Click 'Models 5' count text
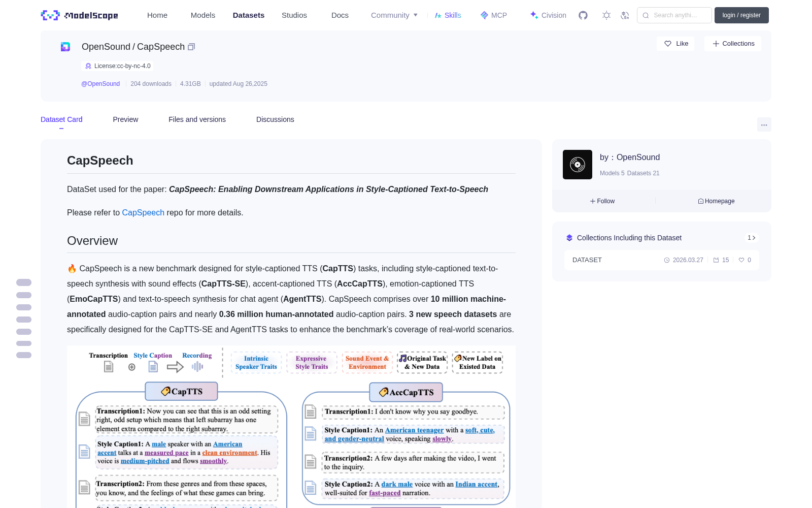The width and height of the screenshot is (812, 508). pyautogui.click(x=612, y=173)
